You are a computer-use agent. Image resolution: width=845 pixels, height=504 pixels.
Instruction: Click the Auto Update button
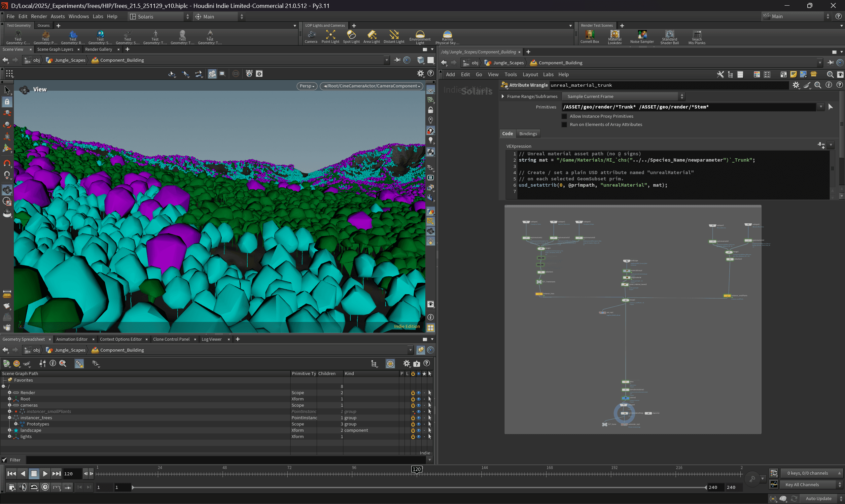818,498
